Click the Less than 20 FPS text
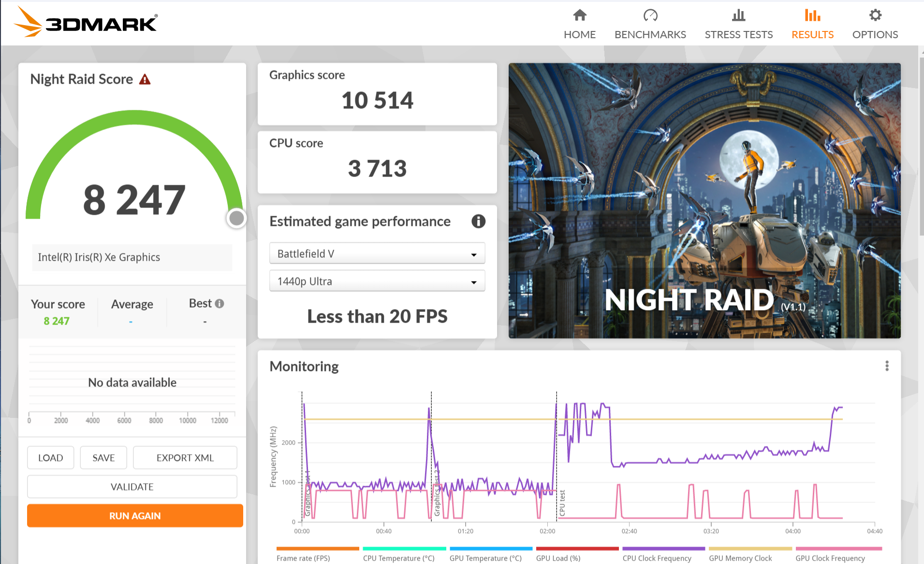Viewport: 924px width, 564px height. click(x=377, y=316)
